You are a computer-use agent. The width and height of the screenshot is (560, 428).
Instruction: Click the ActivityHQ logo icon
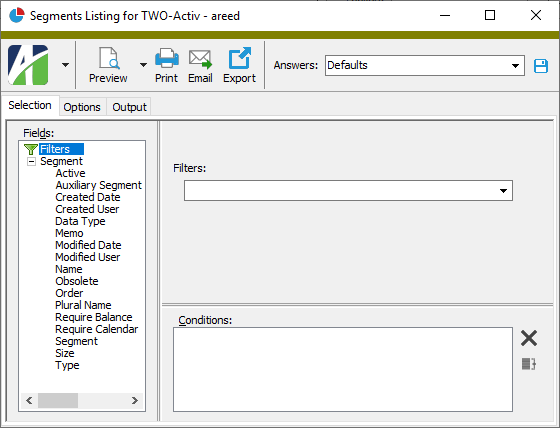coord(28,65)
